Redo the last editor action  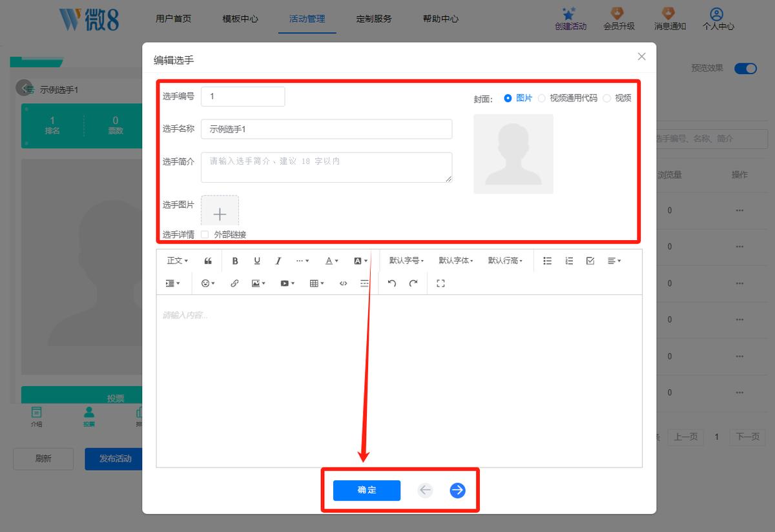(x=413, y=283)
